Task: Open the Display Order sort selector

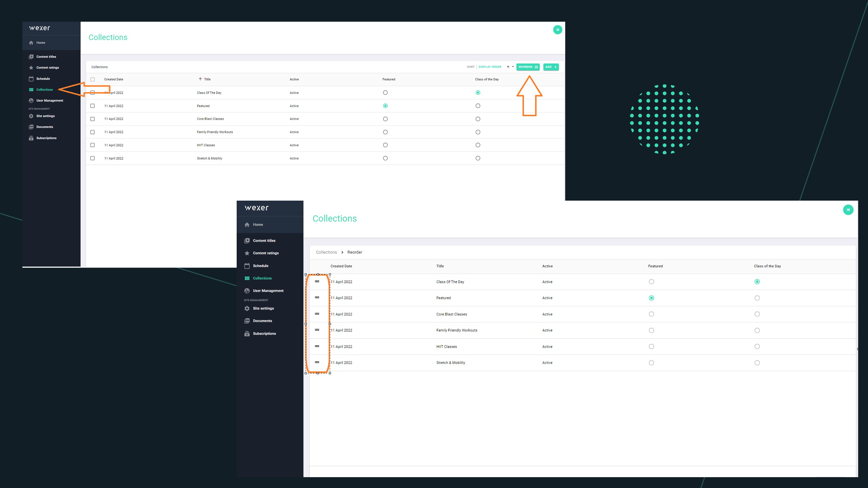Action: [x=490, y=67]
